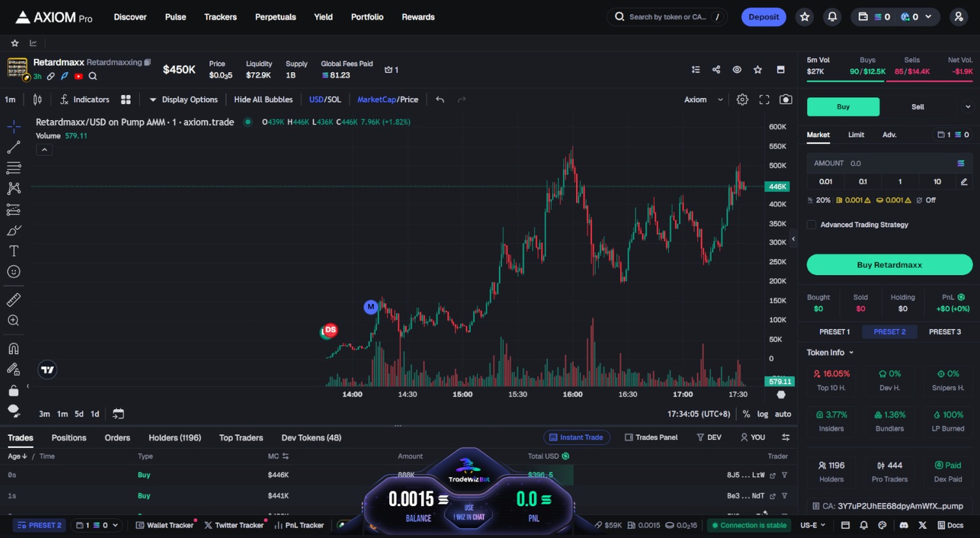Collapse the right trading panel arrow
Screen dimensions: 980x538
pos(793,239)
